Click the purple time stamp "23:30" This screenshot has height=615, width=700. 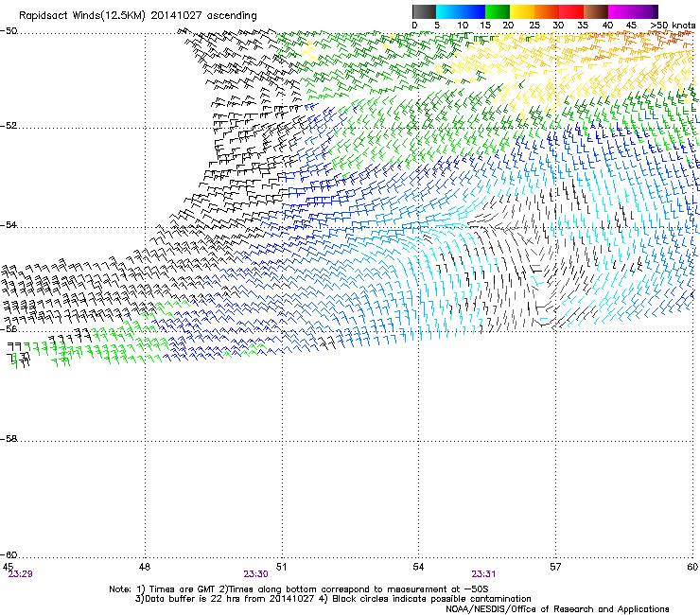click(x=255, y=574)
